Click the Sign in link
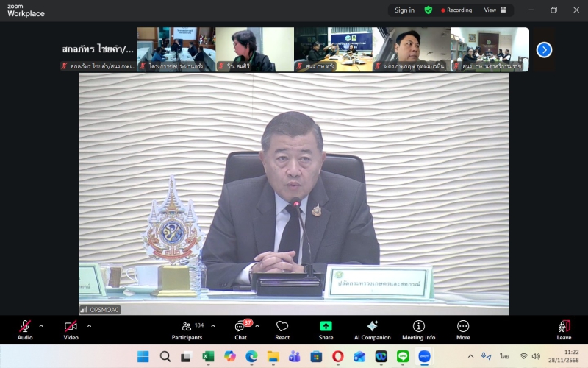This screenshot has width=588, height=368. pos(404,10)
